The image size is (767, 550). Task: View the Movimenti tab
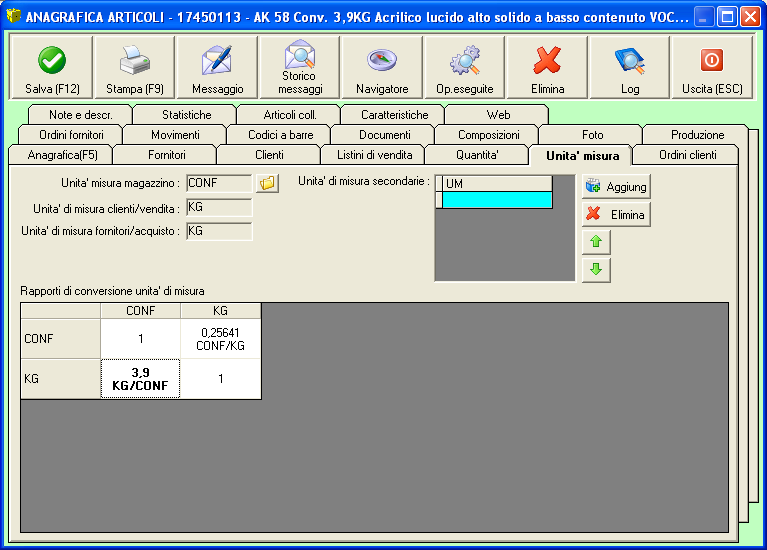175,135
